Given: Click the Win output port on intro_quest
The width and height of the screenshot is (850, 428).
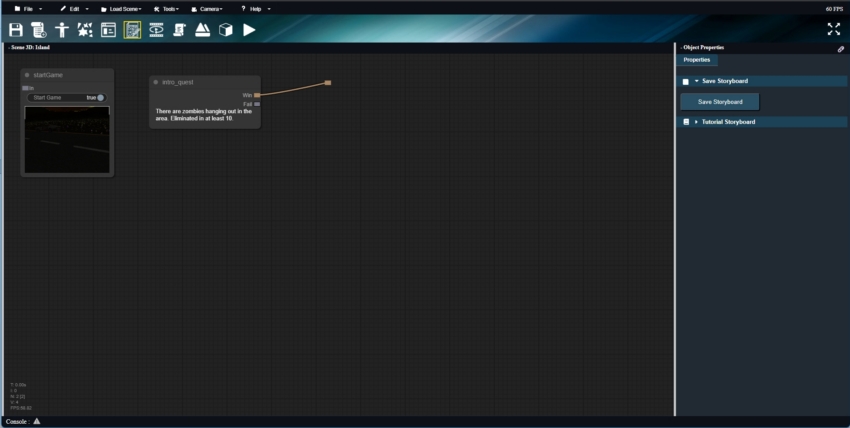Looking at the screenshot, I should point(257,95).
